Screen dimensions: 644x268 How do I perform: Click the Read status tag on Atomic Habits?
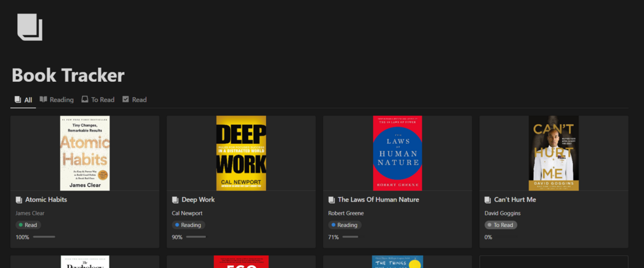tap(28, 225)
